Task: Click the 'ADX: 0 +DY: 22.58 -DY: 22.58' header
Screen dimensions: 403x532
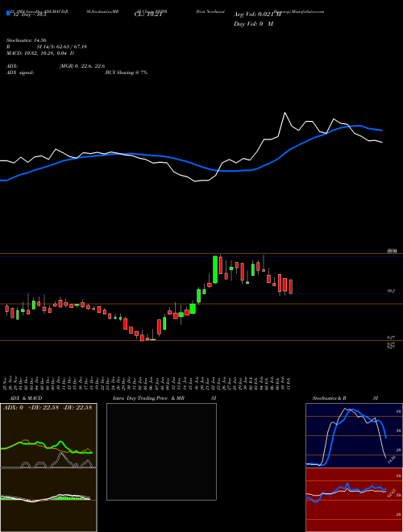Action: point(48,408)
